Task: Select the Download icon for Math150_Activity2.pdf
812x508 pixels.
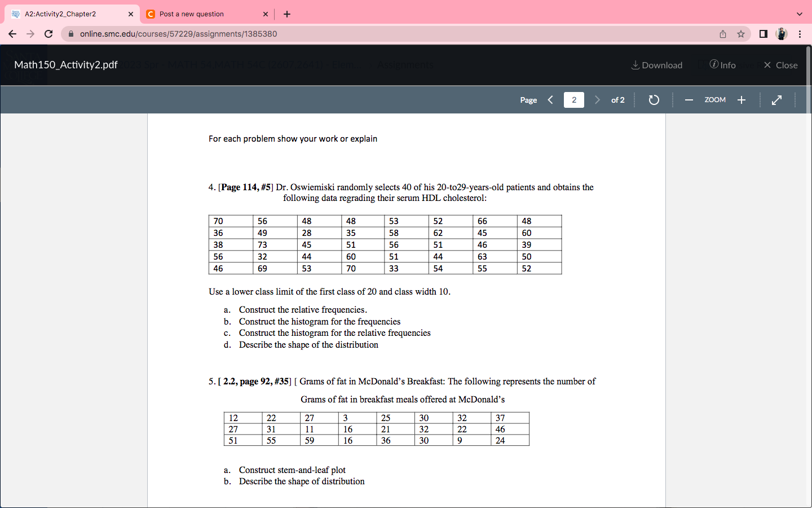Action: pos(656,65)
